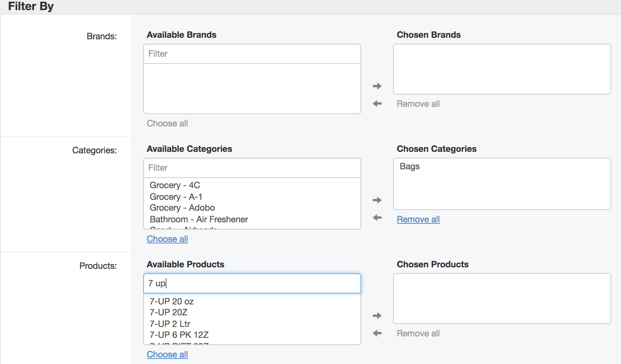Choose all available products link
The image size is (621, 364).
pyautogui.click(x=167, y=355)
